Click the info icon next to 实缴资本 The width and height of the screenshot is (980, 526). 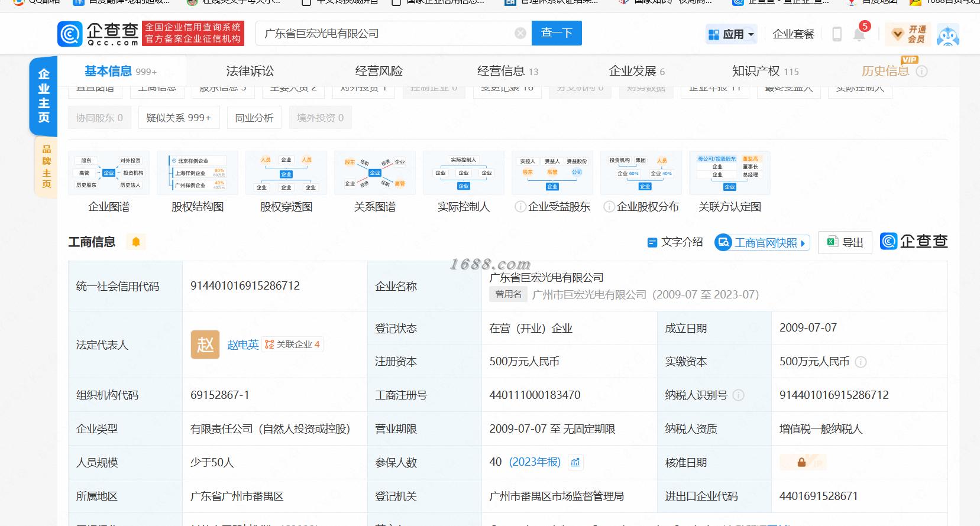(x=861, y=362)
